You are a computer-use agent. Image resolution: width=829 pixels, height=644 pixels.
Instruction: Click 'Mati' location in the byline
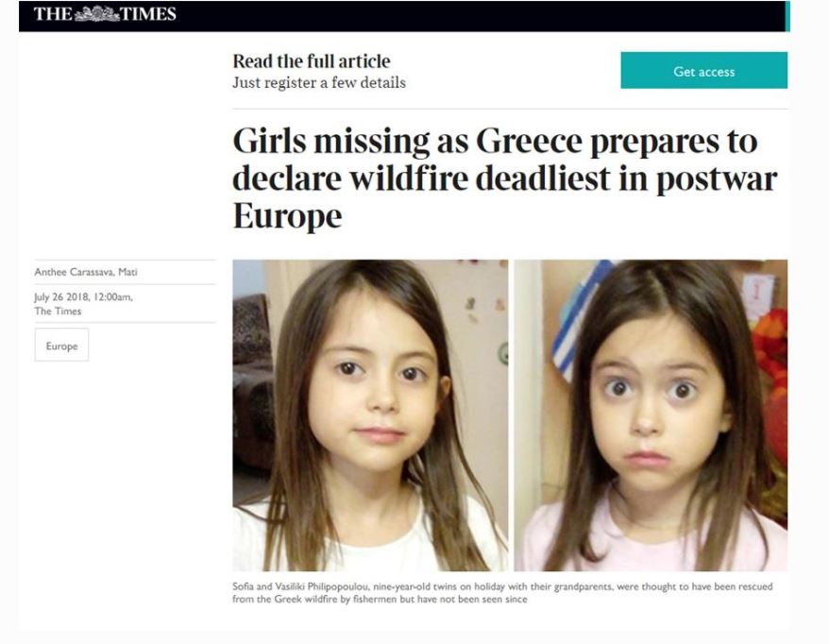[x=127, y=272]
